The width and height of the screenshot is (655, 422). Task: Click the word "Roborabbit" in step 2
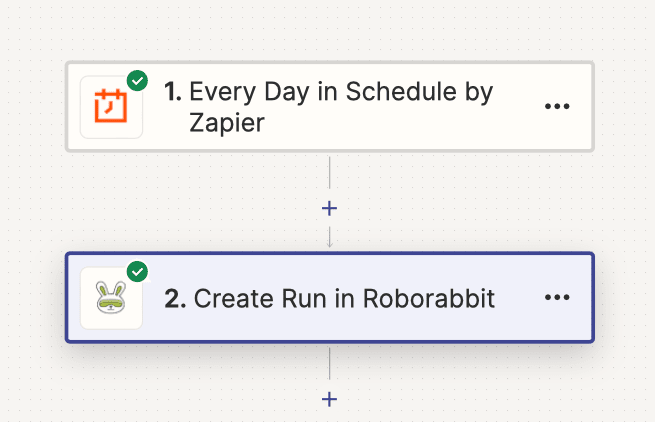[x=429, y=298]
